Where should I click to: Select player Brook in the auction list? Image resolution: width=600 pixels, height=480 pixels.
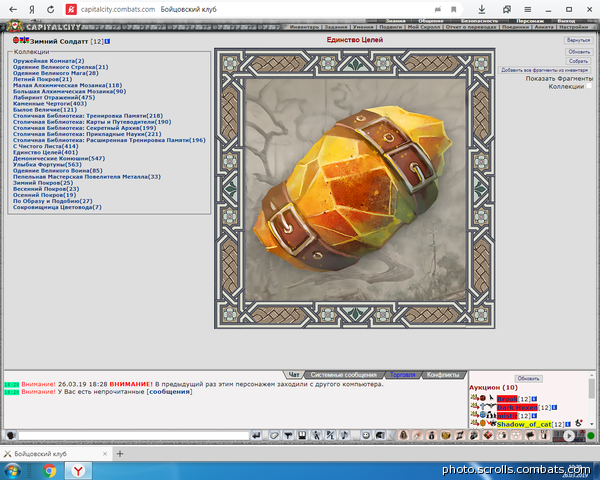[x=507, y=399]
